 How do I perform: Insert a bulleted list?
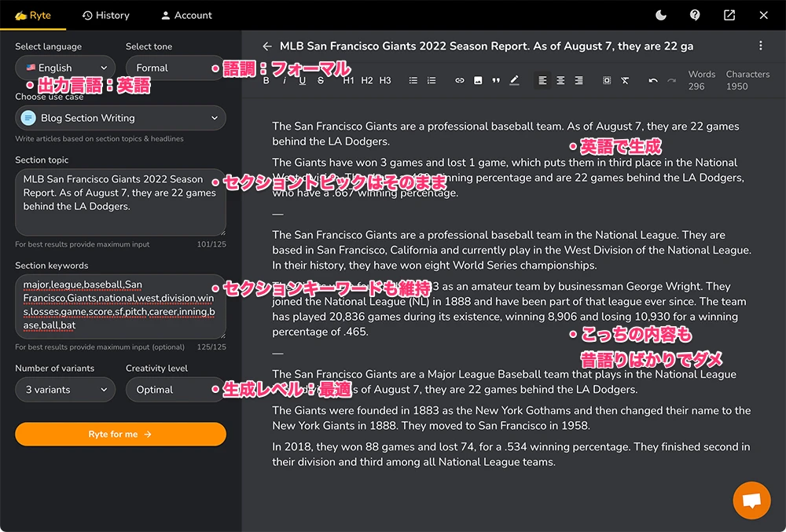413,81
